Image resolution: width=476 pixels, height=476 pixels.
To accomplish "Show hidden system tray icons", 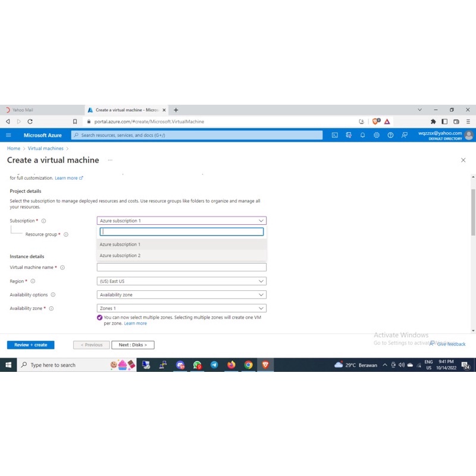I will (x=385, y=365).
